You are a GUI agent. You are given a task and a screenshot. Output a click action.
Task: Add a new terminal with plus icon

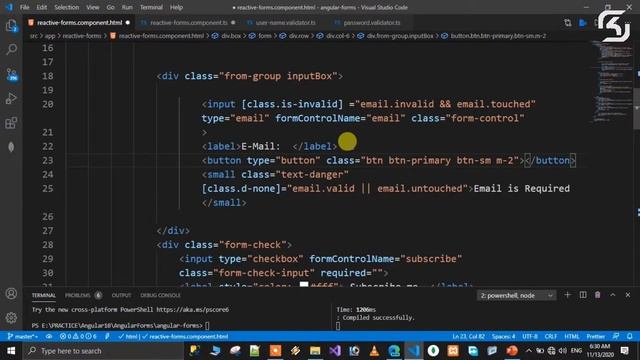coord(567,295)
